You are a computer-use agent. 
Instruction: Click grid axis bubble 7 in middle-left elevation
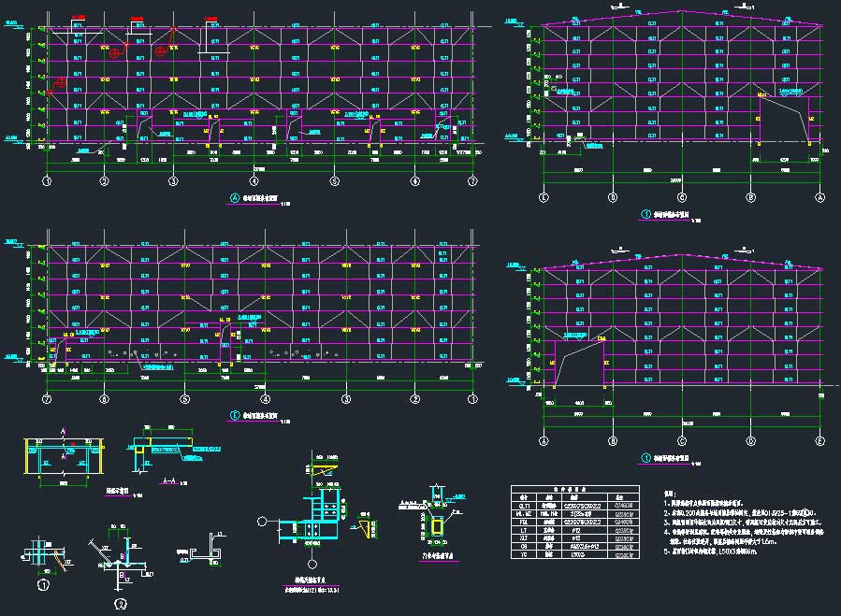(x=45, y=399)
